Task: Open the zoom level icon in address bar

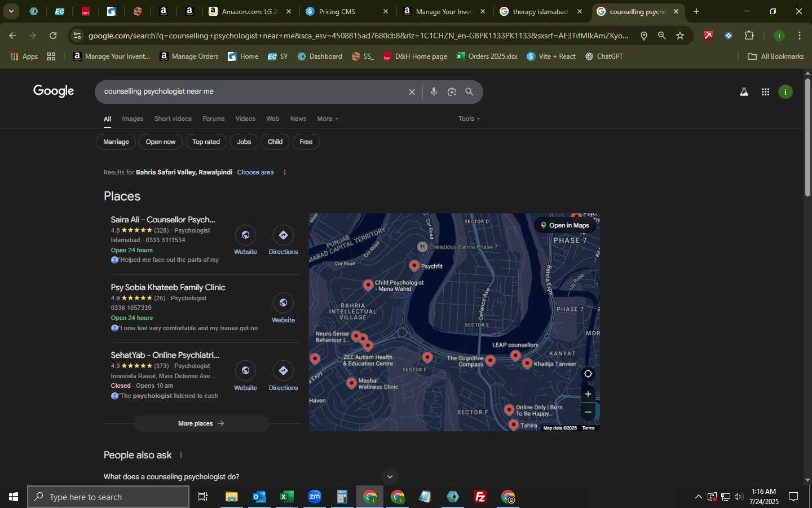Action: pyautogui.click(x=661, y=36)
